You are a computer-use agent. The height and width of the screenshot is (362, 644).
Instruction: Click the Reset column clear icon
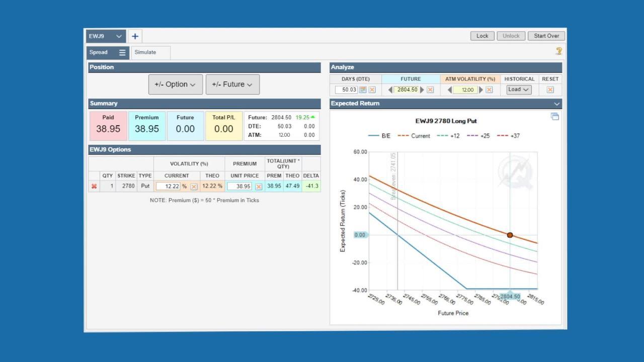tap(550, 90)
